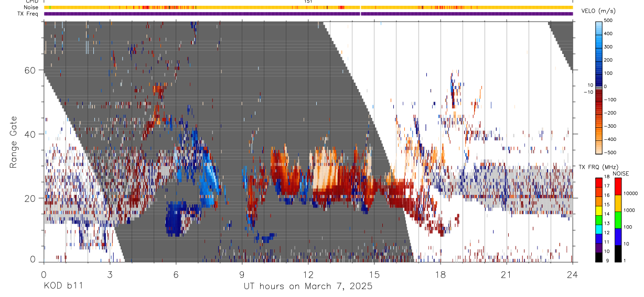Click the 60 tick on the Range Gate axis

coord(30,70)
